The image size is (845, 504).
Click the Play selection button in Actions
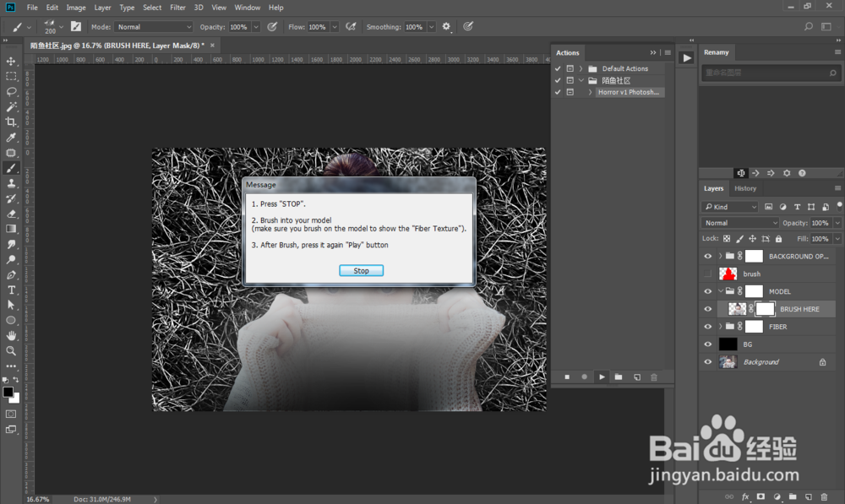[602, 377]
